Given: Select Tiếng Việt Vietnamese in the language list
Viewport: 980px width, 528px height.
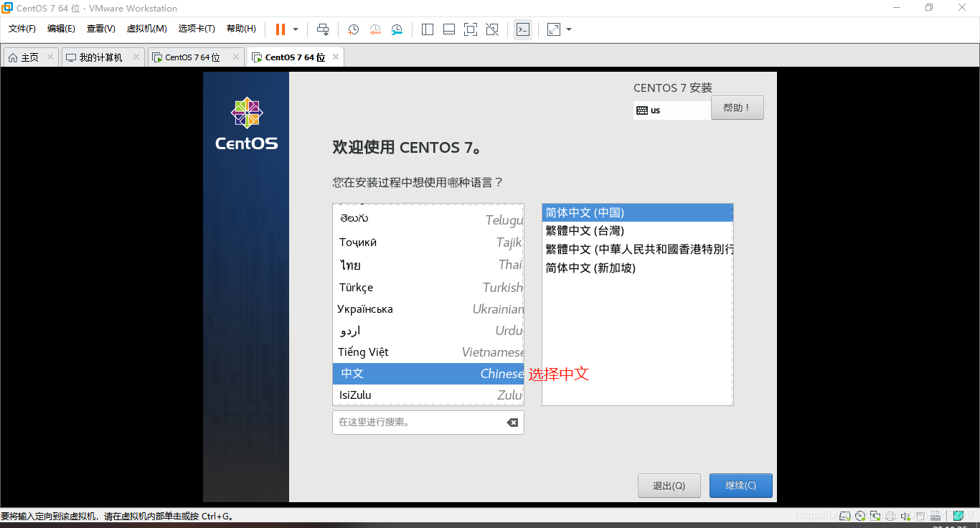Looking at the screenshot, I should (x=428, y=352).
